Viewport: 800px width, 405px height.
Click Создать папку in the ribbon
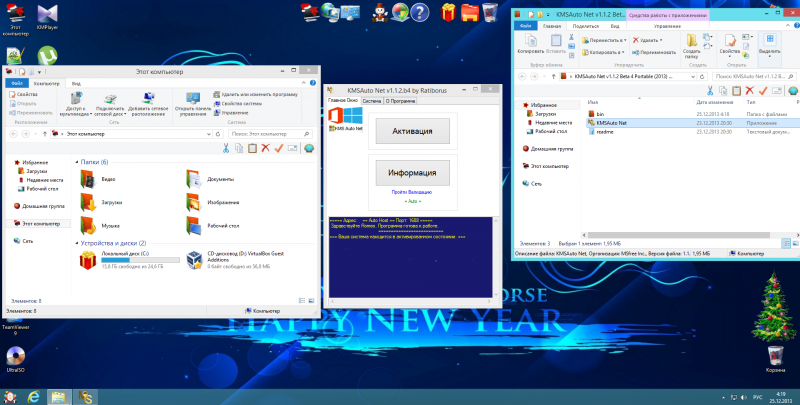coord(692,46)
